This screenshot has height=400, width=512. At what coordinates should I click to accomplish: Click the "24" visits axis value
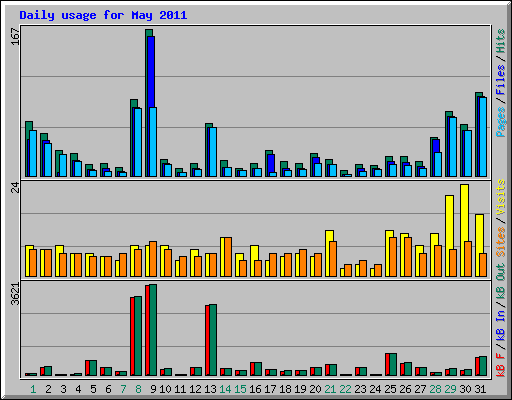tap(15, 188)
